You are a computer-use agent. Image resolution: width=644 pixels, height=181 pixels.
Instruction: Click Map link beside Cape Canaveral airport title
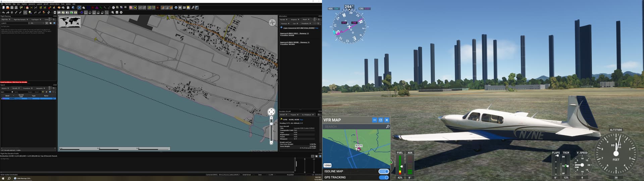[x=317, y=28]
